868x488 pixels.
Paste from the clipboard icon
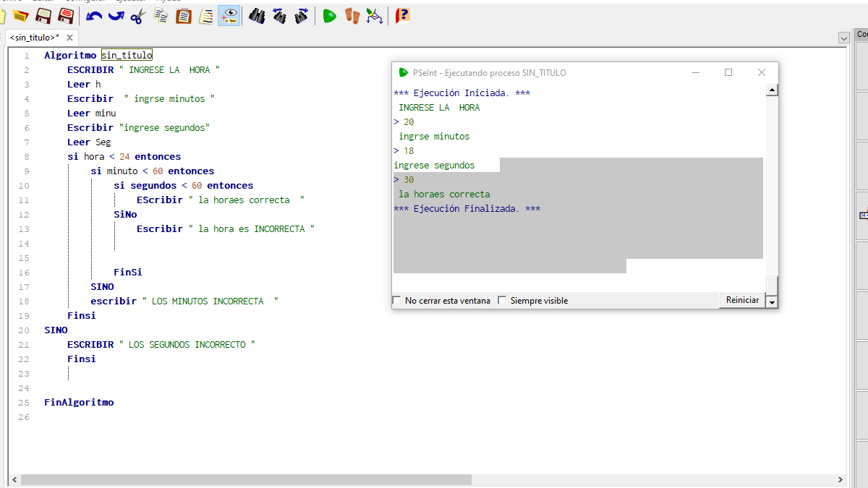click(184, 15)
